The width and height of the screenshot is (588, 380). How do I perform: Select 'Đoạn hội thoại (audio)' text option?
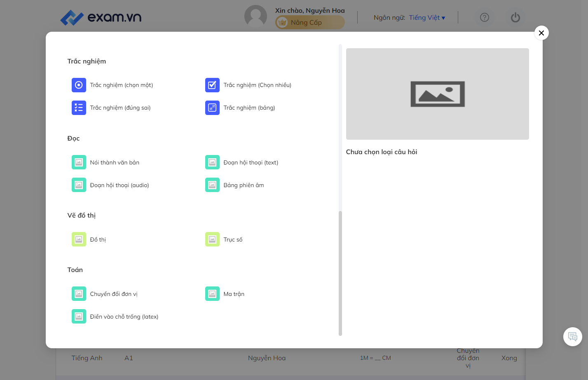(119, 185)
